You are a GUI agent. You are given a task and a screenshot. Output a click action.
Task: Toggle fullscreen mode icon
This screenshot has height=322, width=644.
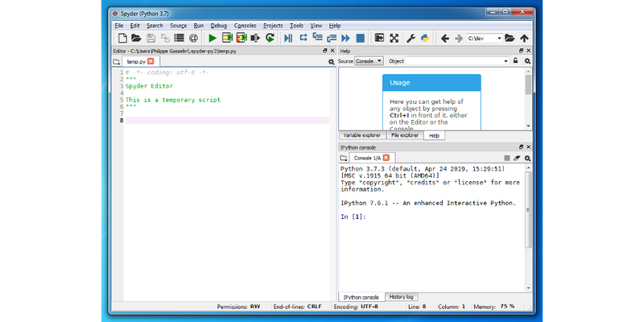point(394,38)
